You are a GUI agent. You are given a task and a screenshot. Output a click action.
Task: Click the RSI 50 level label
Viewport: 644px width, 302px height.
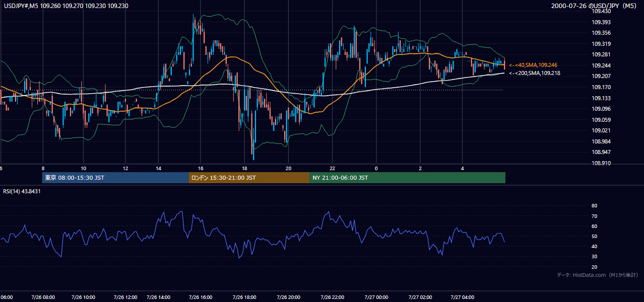pyautogui.click(x=594, y=237)
